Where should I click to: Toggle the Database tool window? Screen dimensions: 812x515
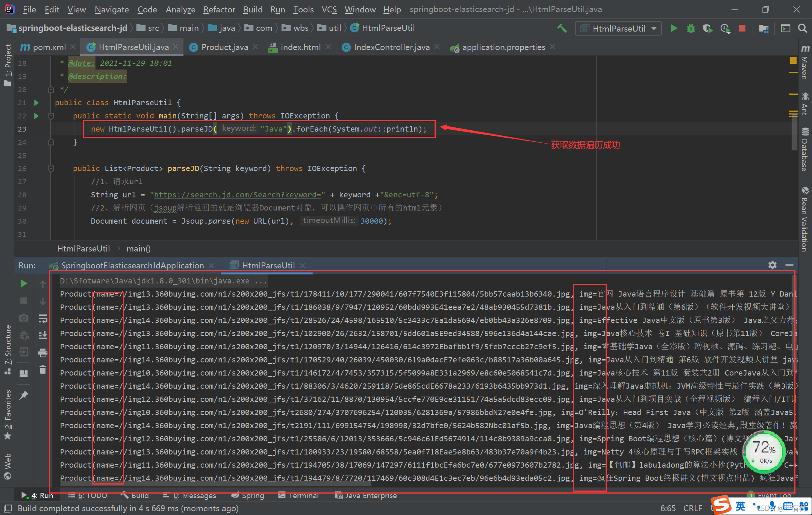804,150
